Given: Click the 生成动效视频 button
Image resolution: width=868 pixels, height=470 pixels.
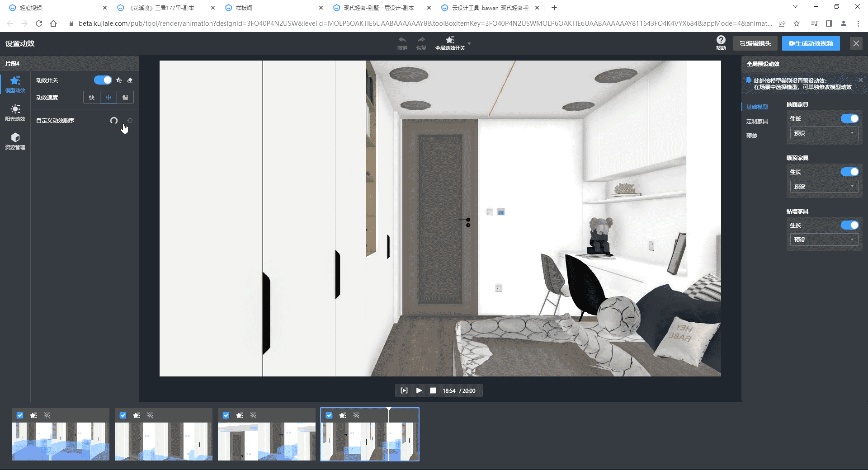Looking at the screenshot, I should 811,43.
